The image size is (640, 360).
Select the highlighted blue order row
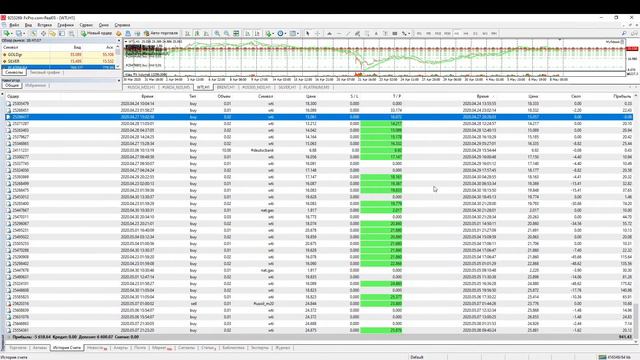pos(318,117)
